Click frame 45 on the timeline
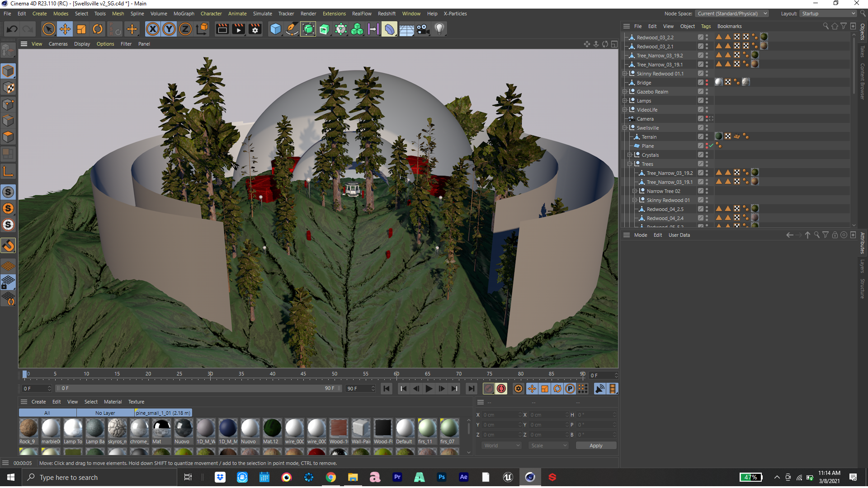Screen dimensions: 868x488 coord(303,375)
